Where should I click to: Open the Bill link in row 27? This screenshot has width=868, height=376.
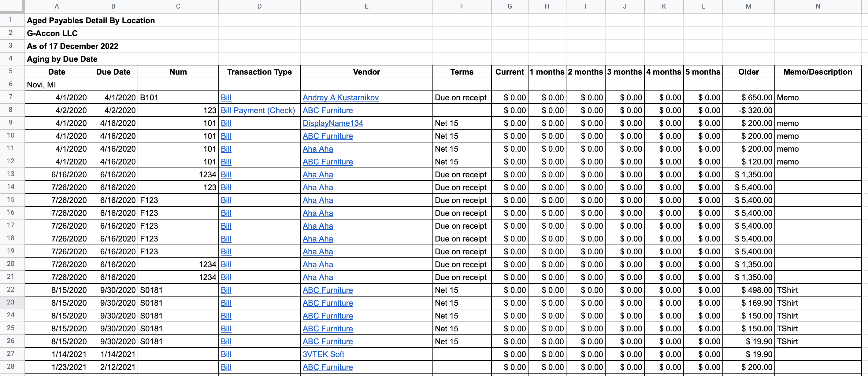coord(226,354)
